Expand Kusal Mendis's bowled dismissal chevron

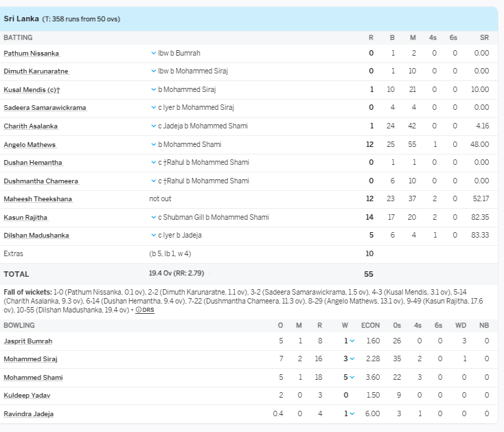153,89
